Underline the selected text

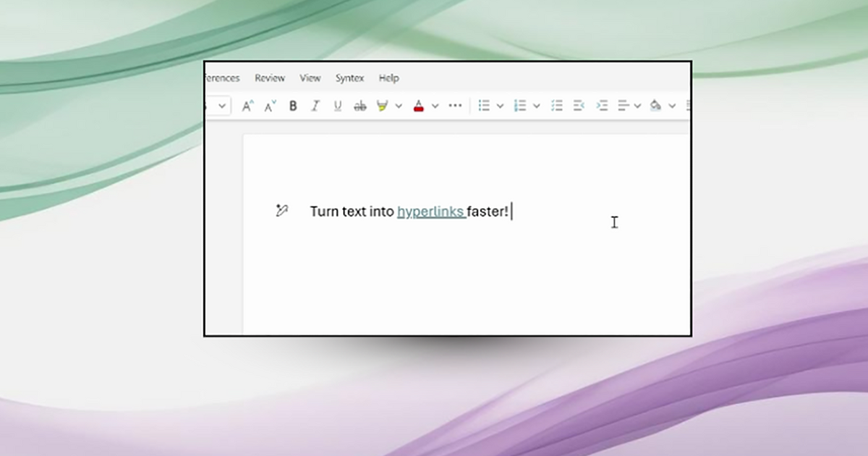coord(338,106)
